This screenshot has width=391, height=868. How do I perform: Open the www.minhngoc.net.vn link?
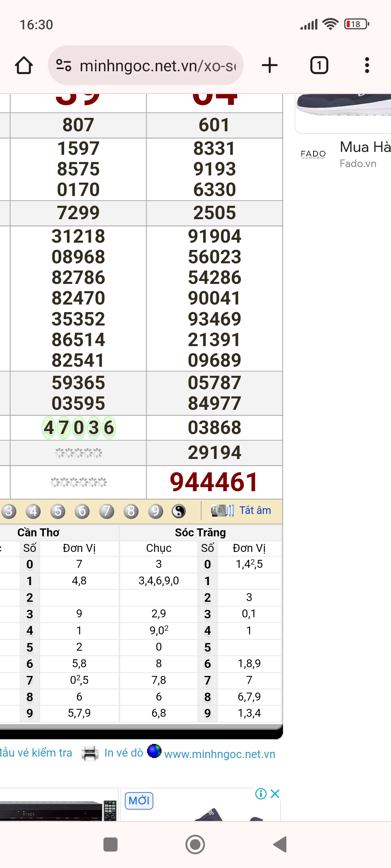220,754
